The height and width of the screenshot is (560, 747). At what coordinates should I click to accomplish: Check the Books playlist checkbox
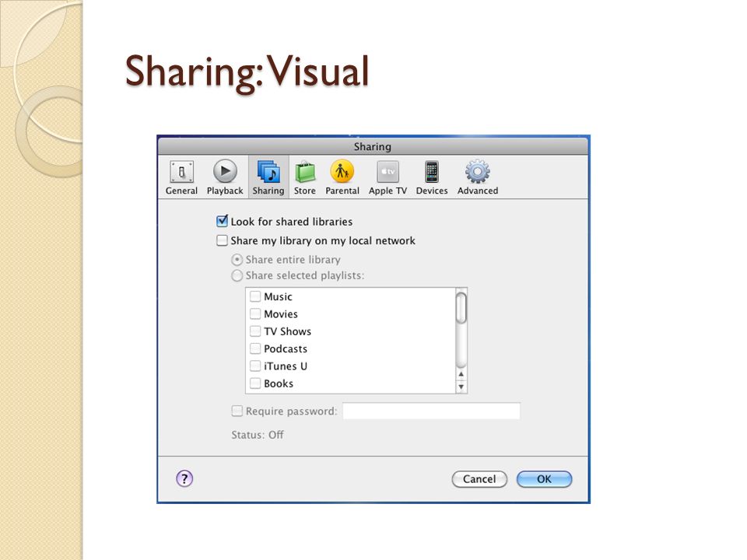coord(255,383)
